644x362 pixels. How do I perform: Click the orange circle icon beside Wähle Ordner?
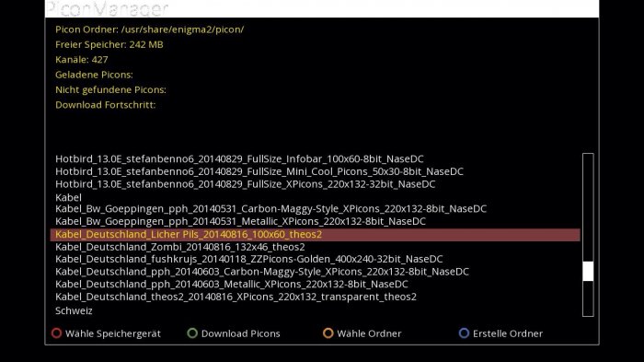point(328,333)
